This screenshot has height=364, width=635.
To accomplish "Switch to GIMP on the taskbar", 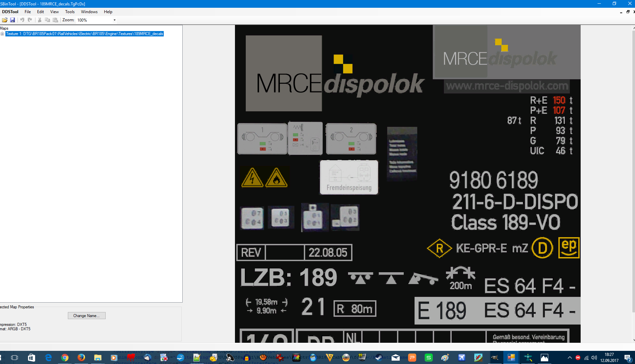I will click(495, 358).
